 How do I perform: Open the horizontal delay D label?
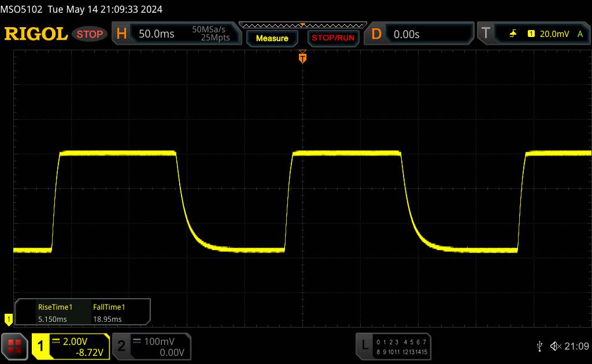point(376,34)
